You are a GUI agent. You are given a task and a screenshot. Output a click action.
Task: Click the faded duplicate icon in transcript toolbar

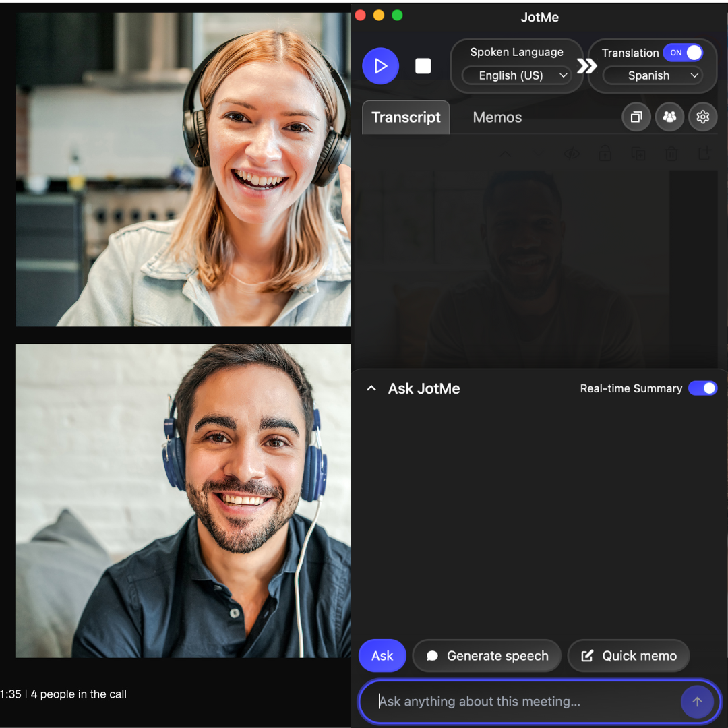point(638,154)
